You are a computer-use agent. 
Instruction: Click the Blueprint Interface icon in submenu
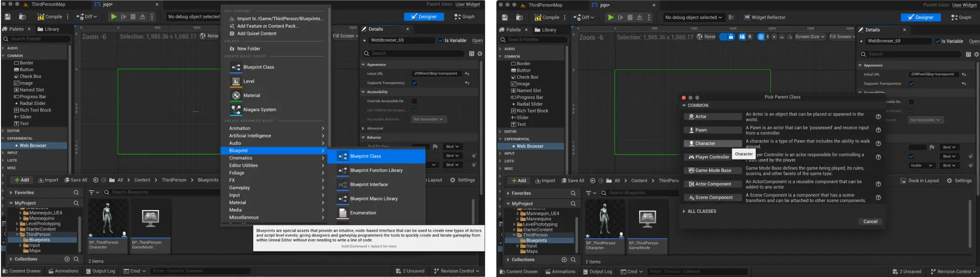pos(343,185)
